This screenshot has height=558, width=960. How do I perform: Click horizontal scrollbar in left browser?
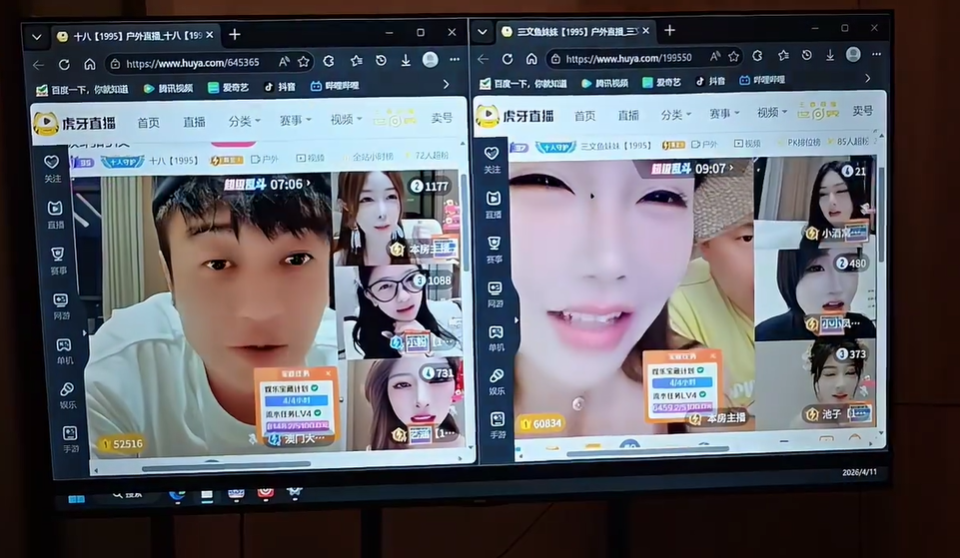(227, 467)
